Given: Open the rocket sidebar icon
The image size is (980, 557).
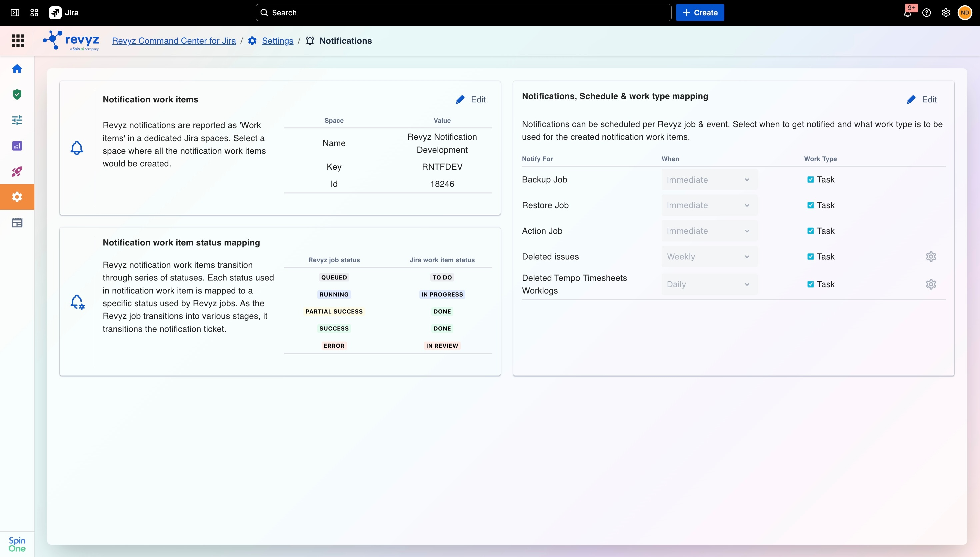Looking at the screenshot, I should pyautogui.click(x=17, y=171).
